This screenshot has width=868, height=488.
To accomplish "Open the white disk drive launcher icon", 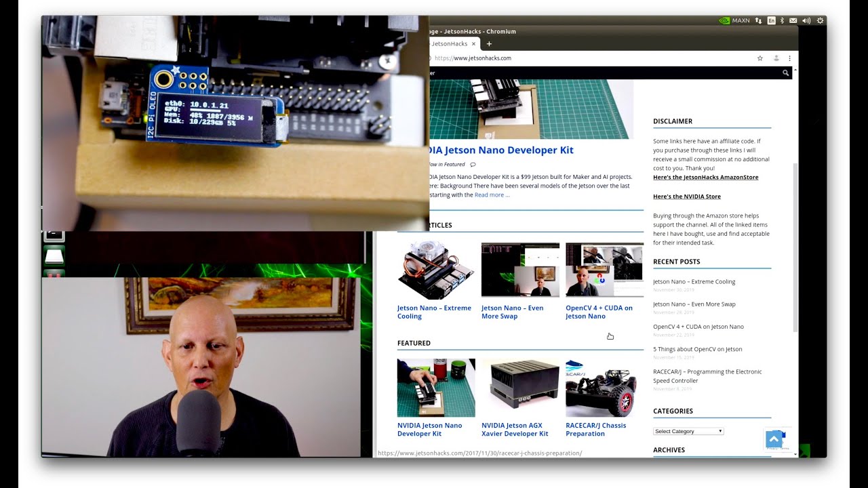I will (54, 256).
